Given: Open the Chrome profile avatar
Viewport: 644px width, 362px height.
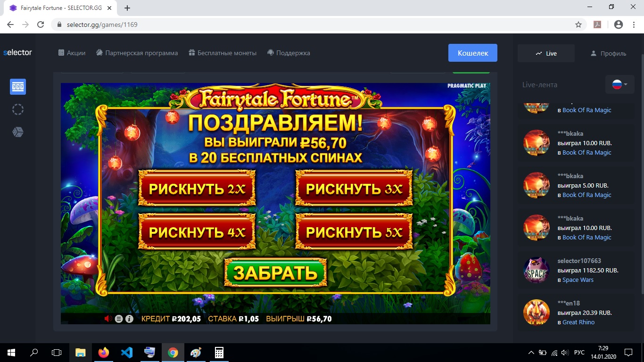Looking at the screenshot, I should [x=619, y=25].
